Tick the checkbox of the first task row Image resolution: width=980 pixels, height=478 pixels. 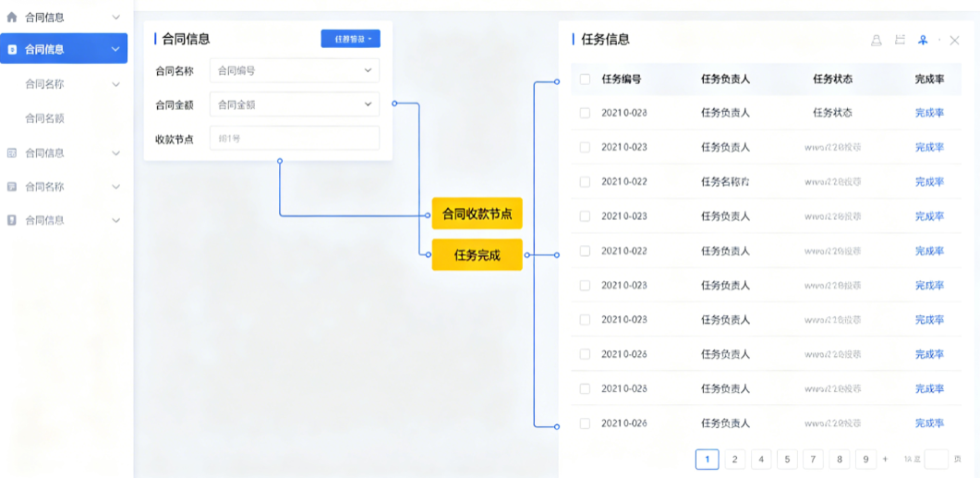[585, 113]
